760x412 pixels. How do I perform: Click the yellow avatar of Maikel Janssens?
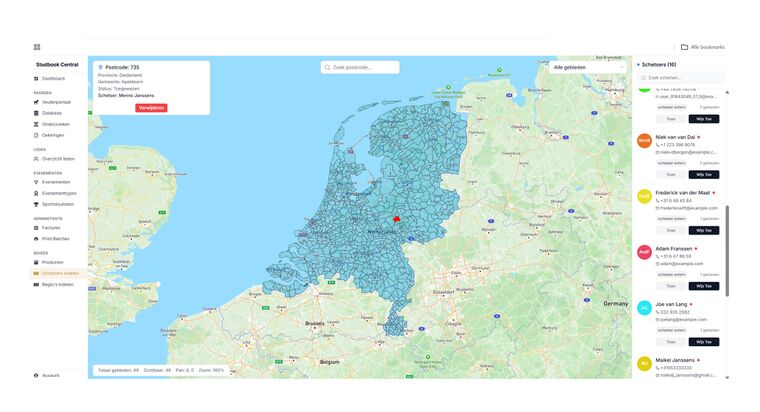coord(644,364)
